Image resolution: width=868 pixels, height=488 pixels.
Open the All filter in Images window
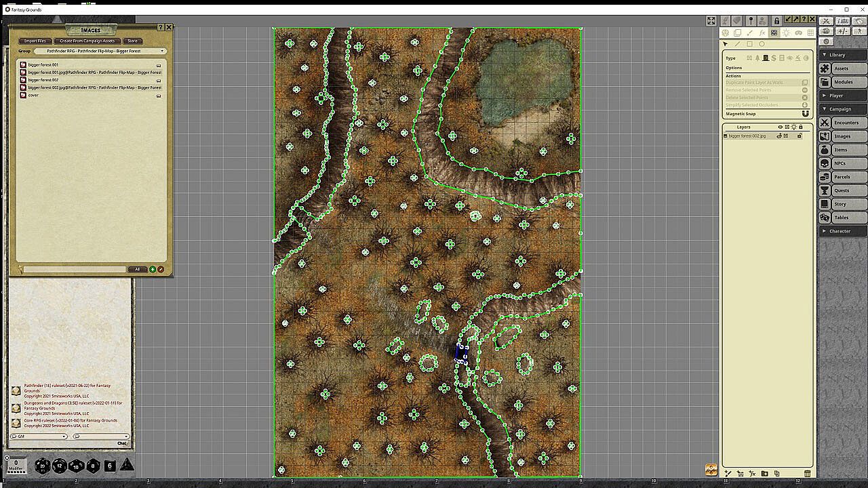point(138,269)
